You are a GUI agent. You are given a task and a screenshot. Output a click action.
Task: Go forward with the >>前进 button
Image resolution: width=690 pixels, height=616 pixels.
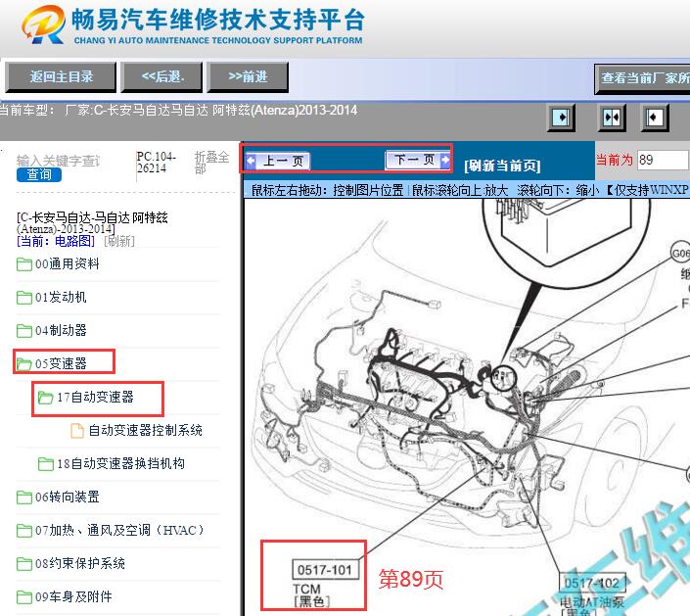[248, 77]
